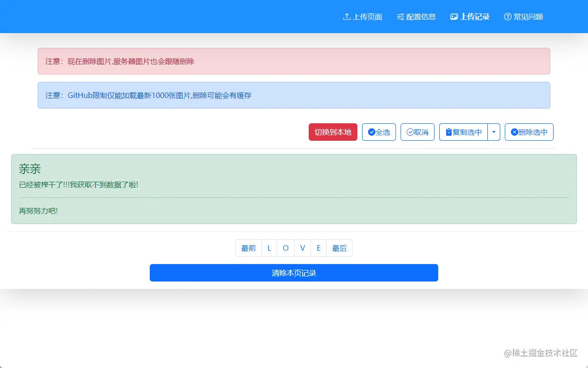
Task: Click the checkmark icon inside 全选 button
Action: point(372,132)
